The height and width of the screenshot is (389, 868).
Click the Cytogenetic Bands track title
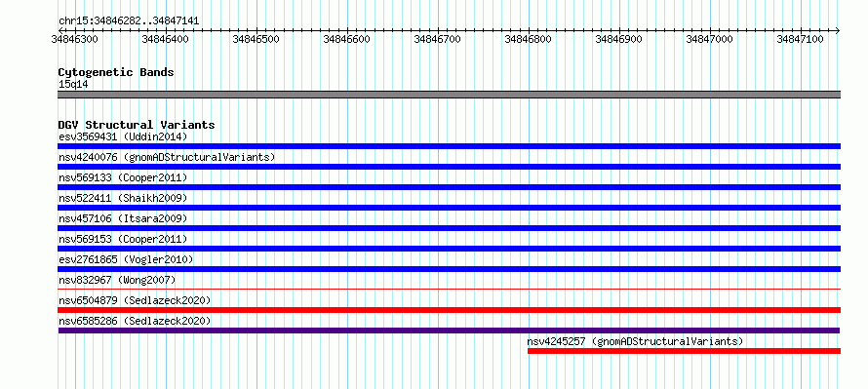pyautogui.click(x=116, y=72)
